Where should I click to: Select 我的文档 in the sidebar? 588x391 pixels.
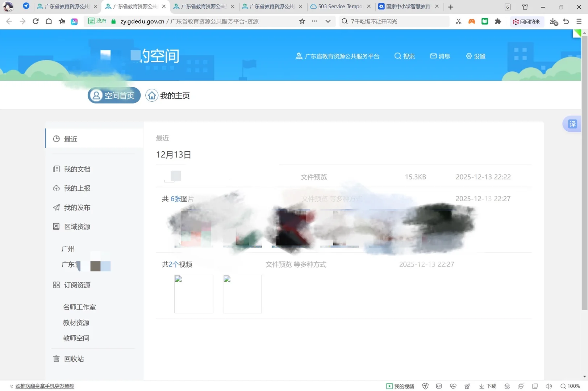[77, 169]
